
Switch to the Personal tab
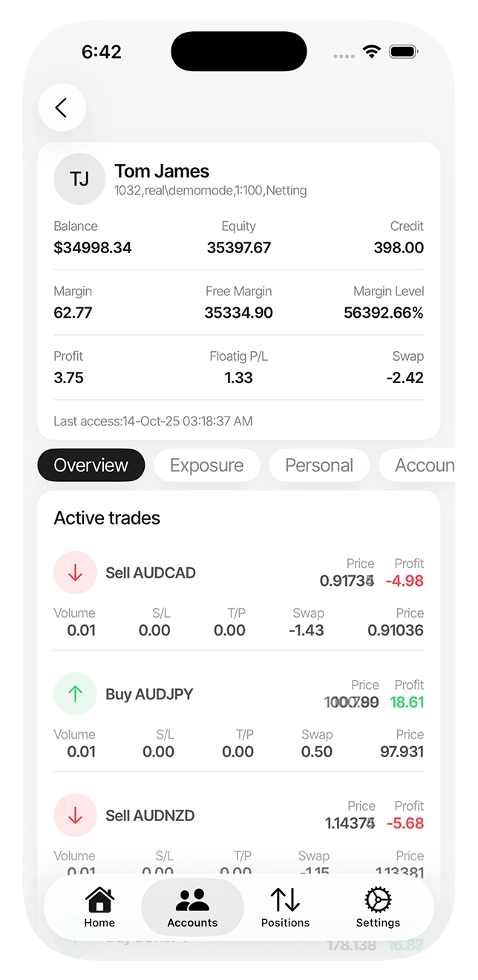pyautogui.click(x=319, y=465)
